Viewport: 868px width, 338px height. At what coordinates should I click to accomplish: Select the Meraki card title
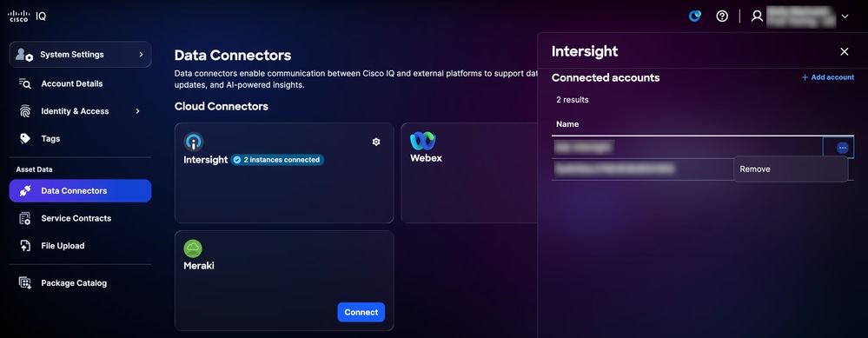[199, 266]
